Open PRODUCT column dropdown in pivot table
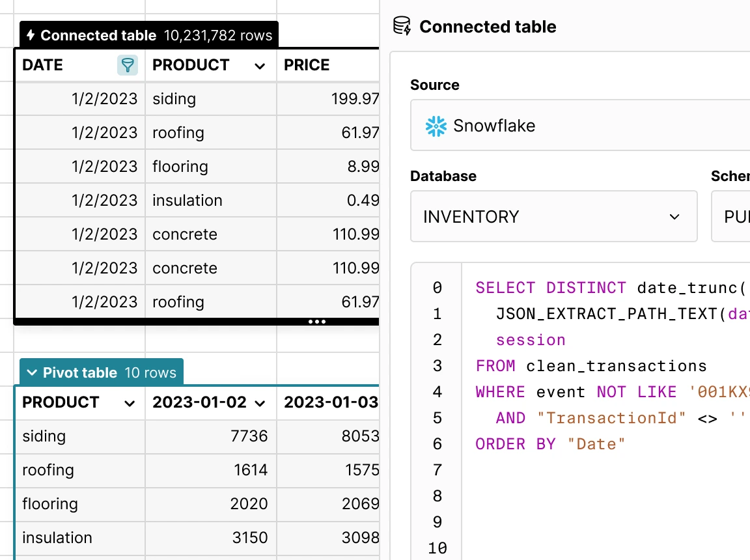This screenshot has width=750, height=560. click(x=130, y=403)
